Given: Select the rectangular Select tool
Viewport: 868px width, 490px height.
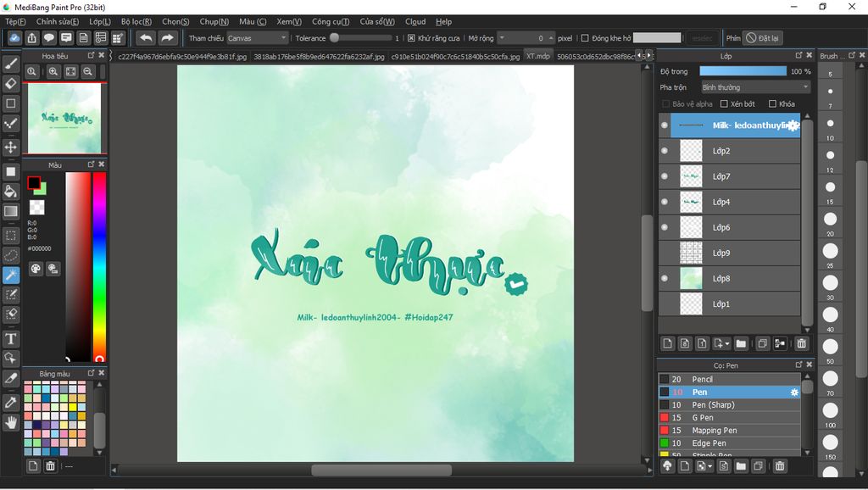Looking at the screenshot, I should [x=10, y=236].
